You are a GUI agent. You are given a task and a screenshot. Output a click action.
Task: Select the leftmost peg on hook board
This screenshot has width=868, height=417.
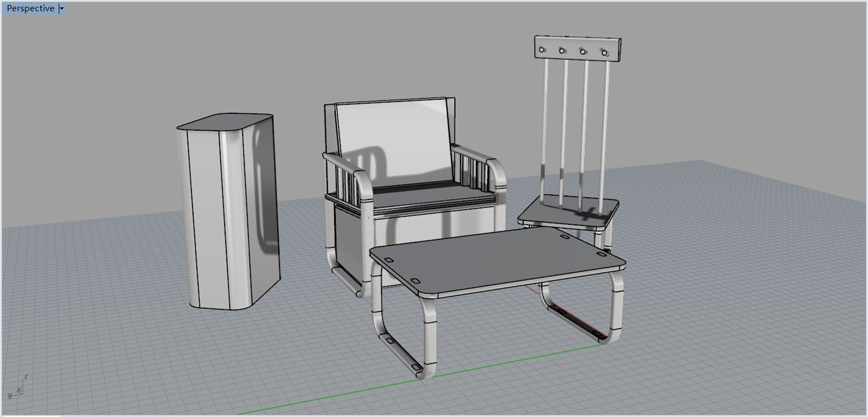point(541,50)
